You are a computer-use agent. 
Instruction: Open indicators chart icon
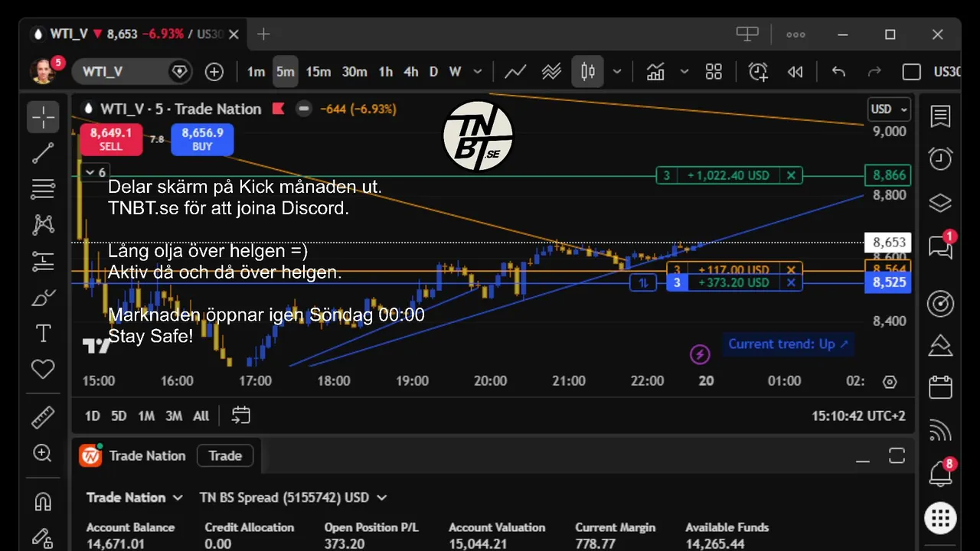pos(655,72)
